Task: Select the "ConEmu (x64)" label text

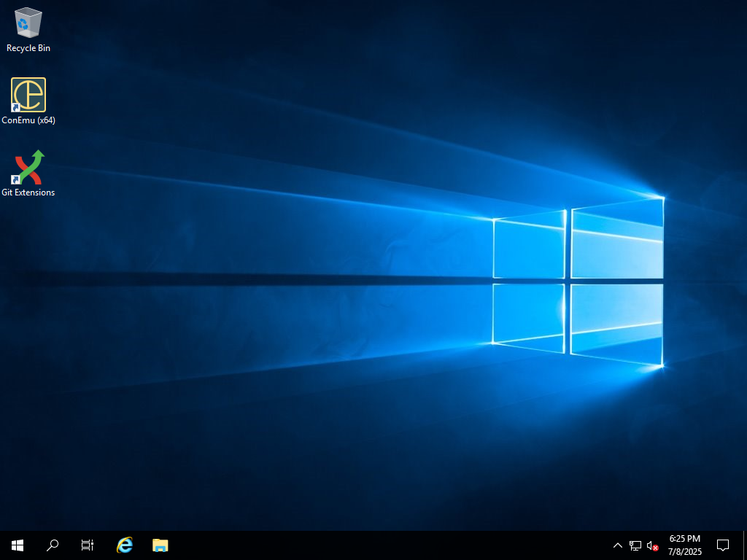Action: coord(28,120)
